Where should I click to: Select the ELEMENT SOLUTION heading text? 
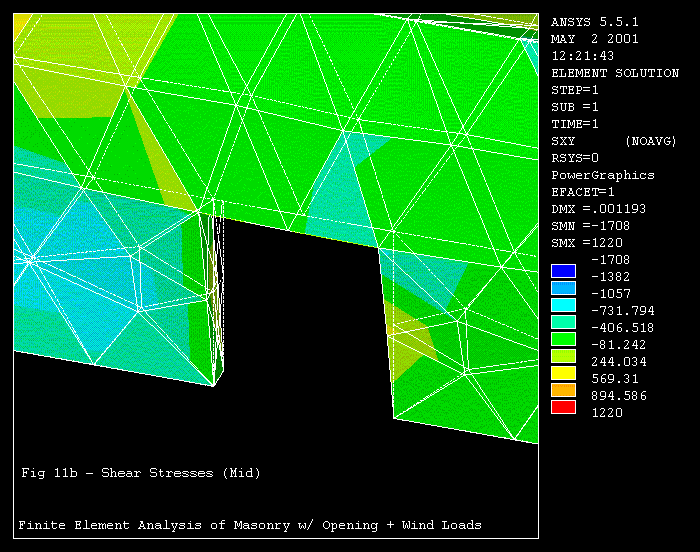point(615,73)
